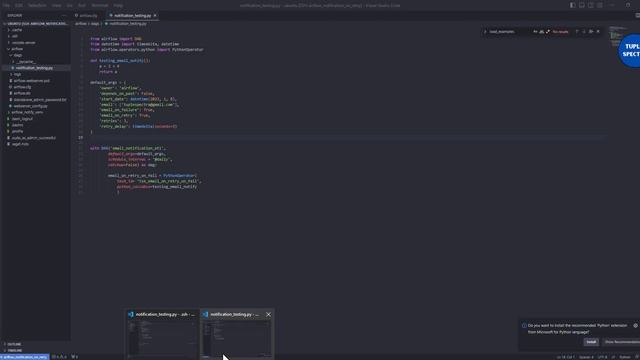640x360 pixels.
Task: Open Explorer views and more actions menu
Action: tap(64, 16)
